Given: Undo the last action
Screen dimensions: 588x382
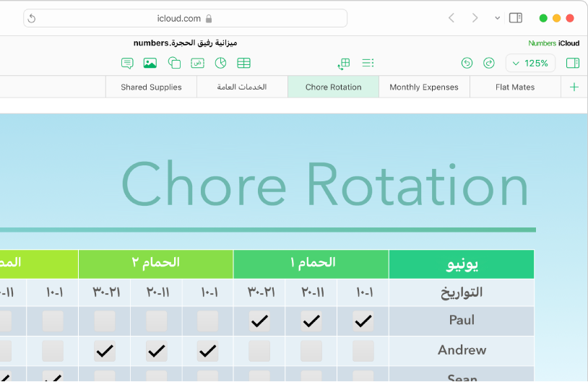Looking at the screenshot, I should point(467,63).
